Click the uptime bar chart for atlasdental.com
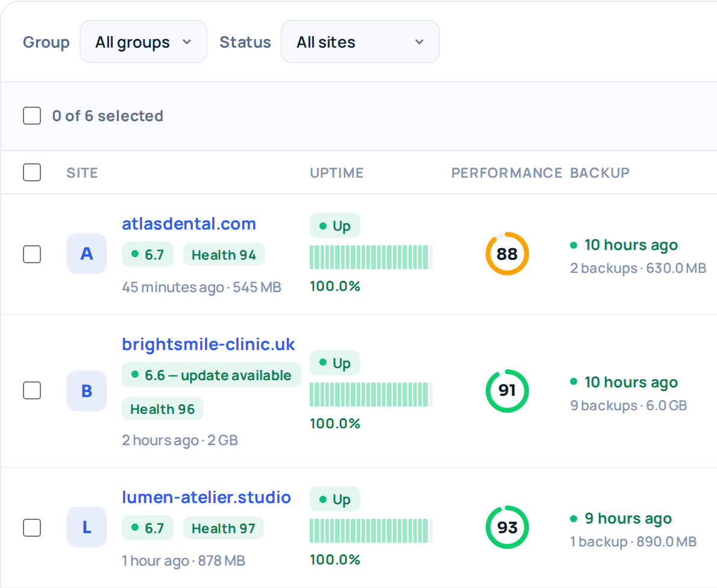717x588 pixels. coord(371,257)
